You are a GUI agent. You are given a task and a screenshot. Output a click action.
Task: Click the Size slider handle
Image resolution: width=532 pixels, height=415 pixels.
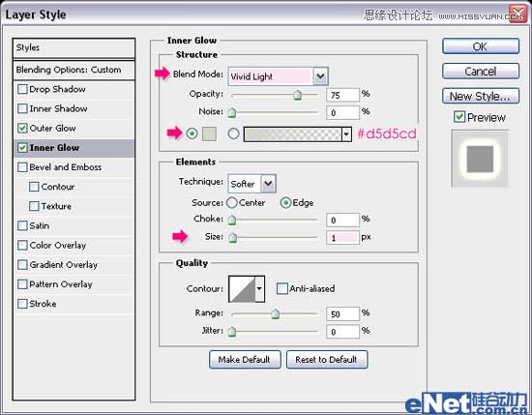233,238
